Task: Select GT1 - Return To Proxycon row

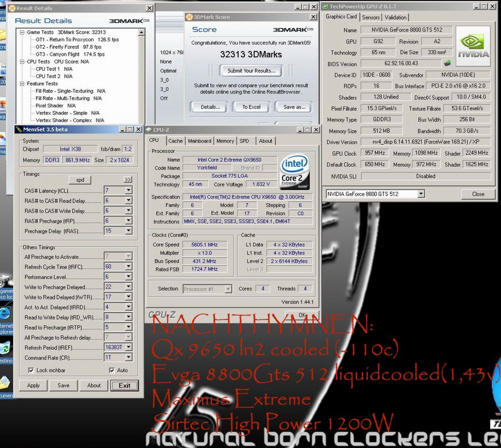Action: [77, 40]
